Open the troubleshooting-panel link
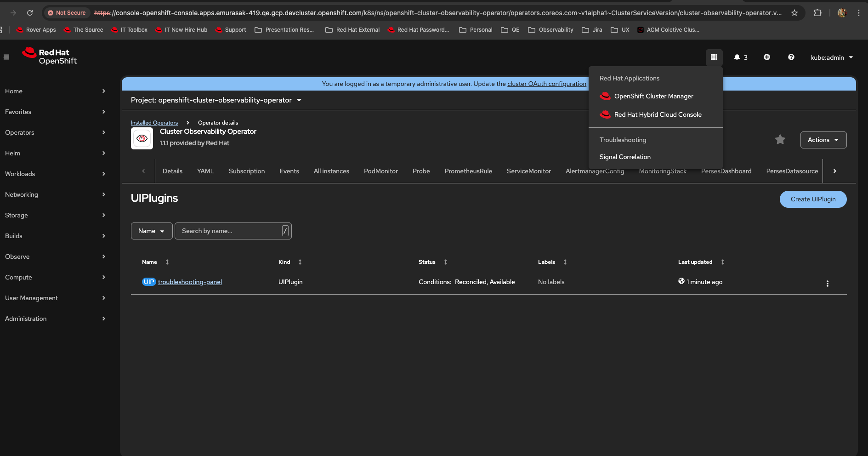This screenshot has height=456, width=868. [x=190, y=282]
